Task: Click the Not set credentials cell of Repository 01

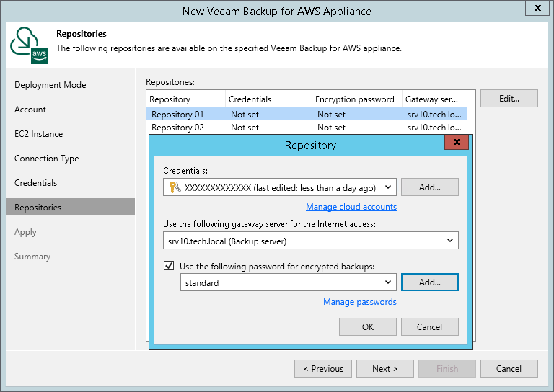Action: pos(245,115)
